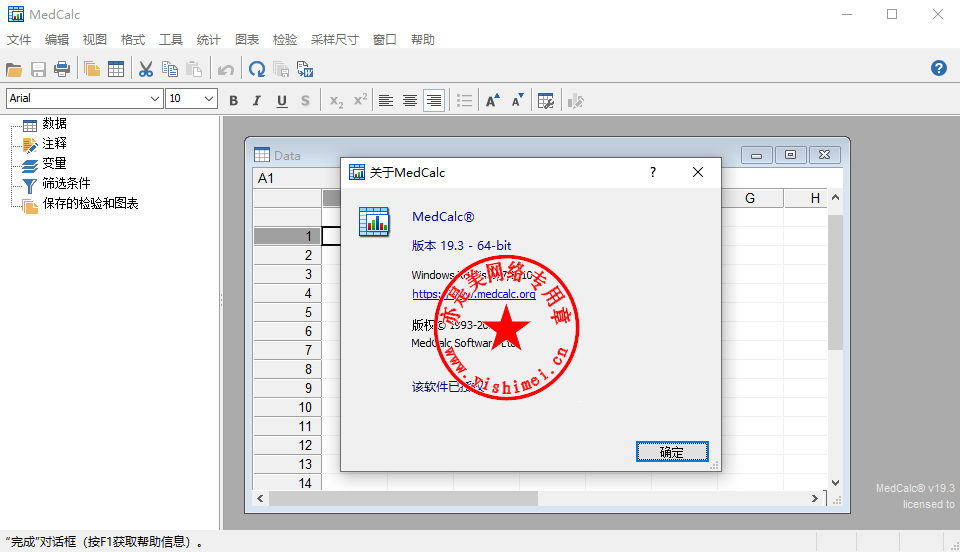The width and height of the screenshot is (960, 552).
Task: Apply underline formatting with U
Action: pos(282,101)
